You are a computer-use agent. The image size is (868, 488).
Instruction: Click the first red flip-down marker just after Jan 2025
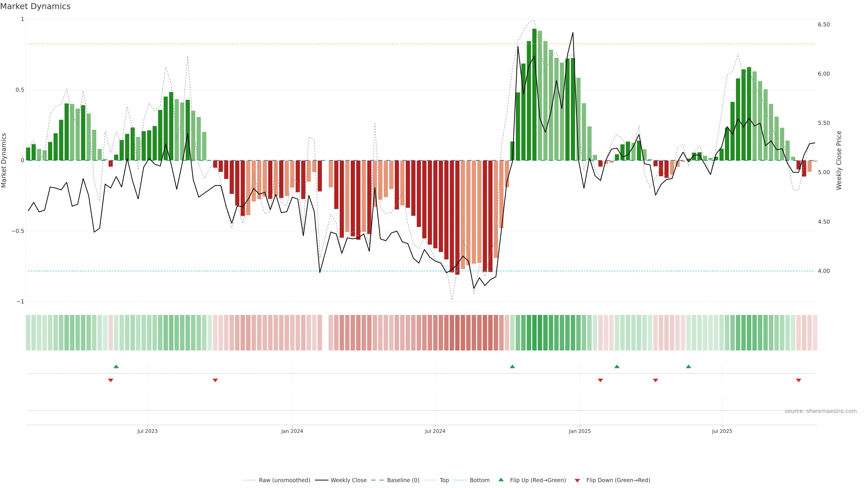point(600,380)
